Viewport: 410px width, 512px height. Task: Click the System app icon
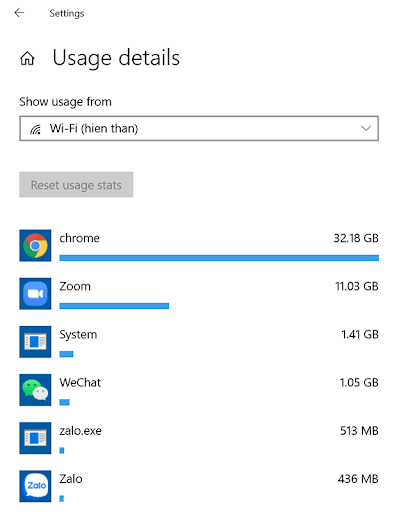[x=35, y=342]
